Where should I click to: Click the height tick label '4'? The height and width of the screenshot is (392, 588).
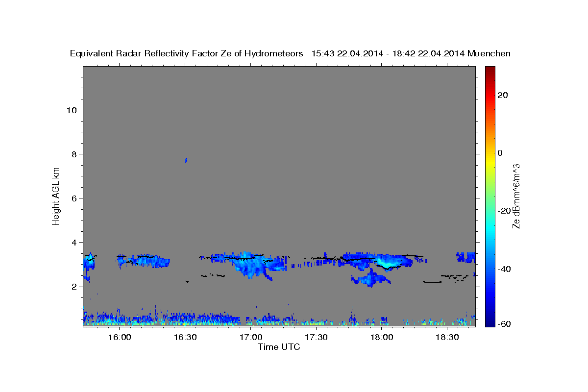74,242
